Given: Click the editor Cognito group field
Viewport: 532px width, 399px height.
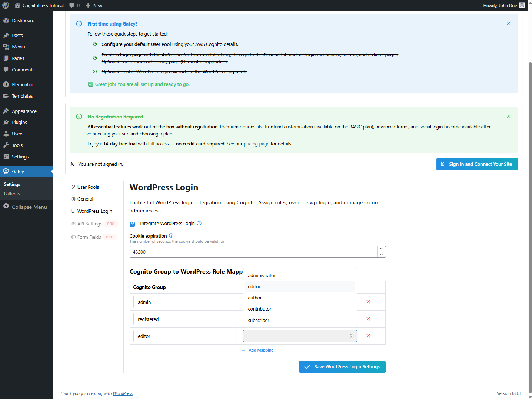Looking at the screenshot, I should (x=185, y=336).
